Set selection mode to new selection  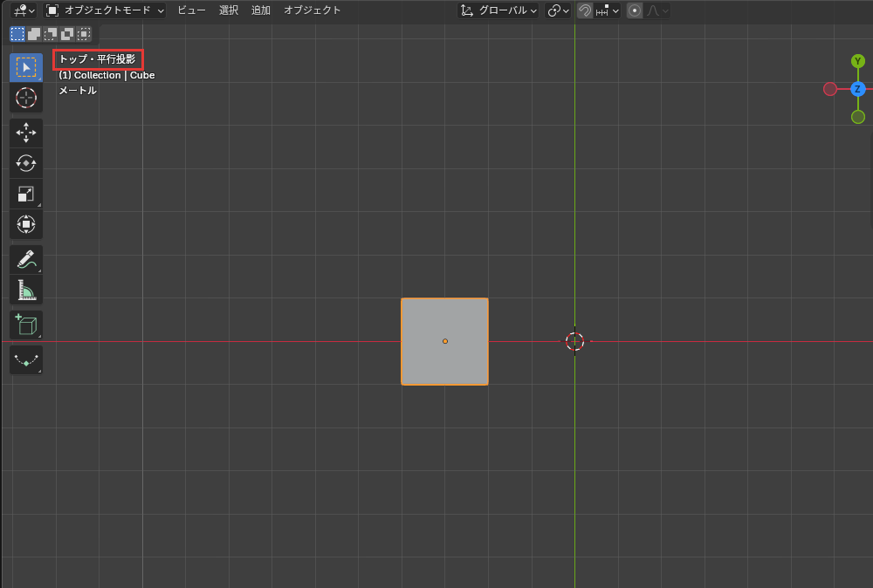(17, 34)
